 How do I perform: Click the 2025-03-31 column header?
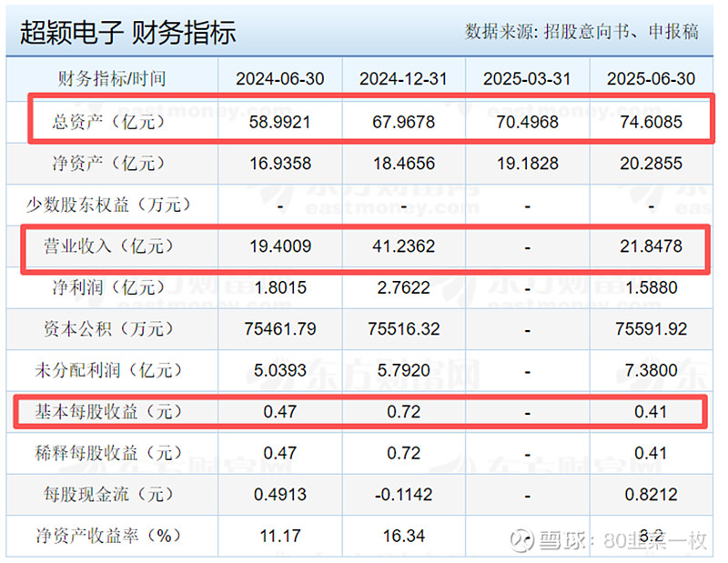527,79
